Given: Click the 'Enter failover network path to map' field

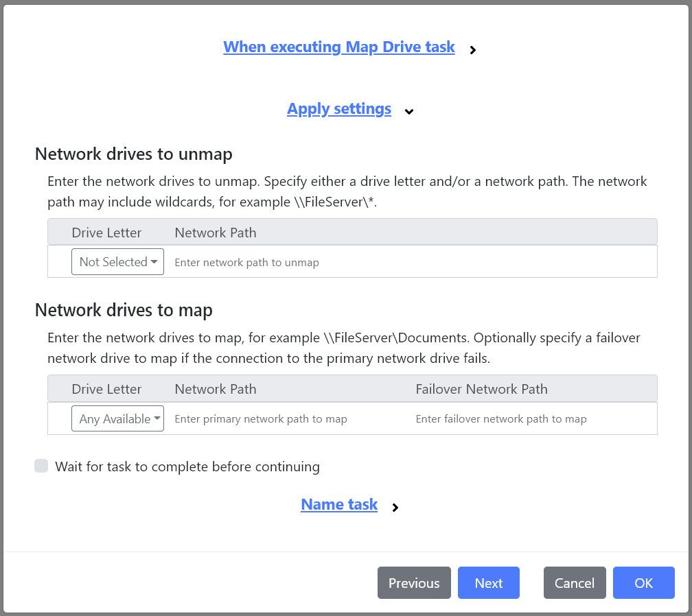Looking at the screenshot, I should pyautogui.click(x=501, y=418).
